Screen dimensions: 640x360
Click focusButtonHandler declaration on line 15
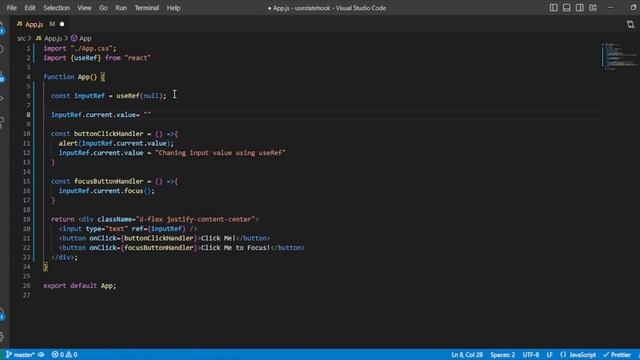109,181
